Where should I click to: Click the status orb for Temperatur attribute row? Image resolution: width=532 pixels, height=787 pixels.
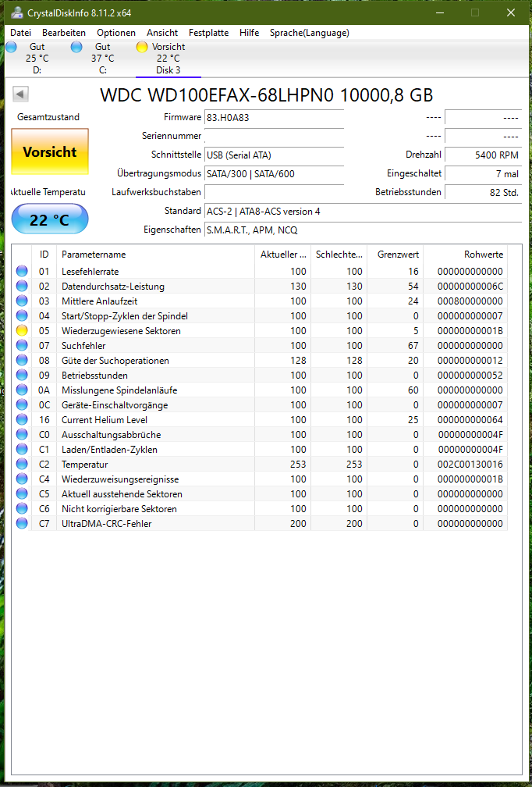coord(22,465)
